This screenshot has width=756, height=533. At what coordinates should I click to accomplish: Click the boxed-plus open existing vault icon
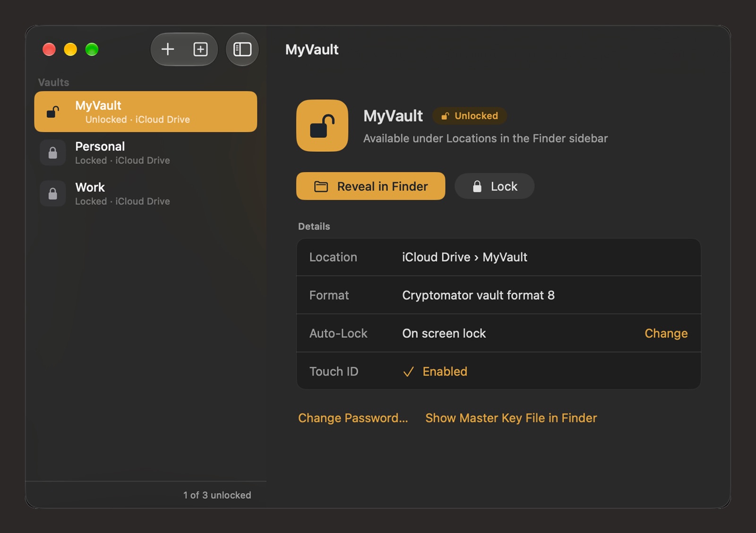tap(200, 49)
